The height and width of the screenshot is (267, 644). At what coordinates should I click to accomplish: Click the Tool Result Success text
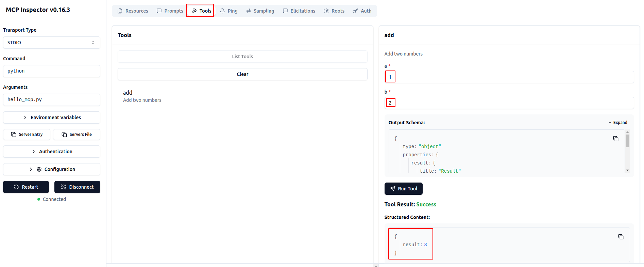point(410,204)
